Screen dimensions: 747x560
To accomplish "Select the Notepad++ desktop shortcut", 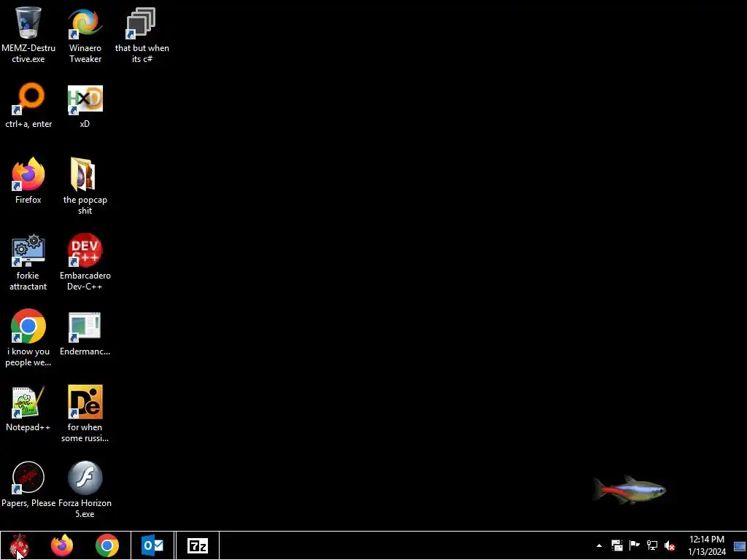I will tap(28, 402).
